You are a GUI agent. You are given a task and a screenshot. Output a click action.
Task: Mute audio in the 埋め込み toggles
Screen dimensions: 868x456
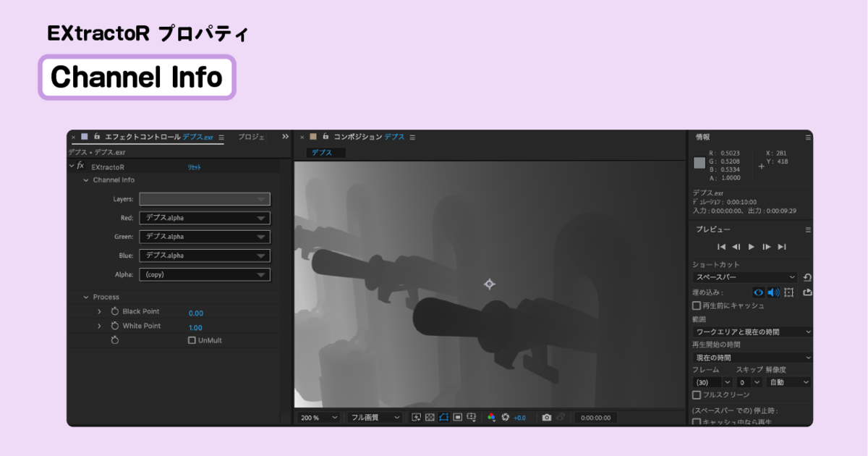tap(774, 292)
